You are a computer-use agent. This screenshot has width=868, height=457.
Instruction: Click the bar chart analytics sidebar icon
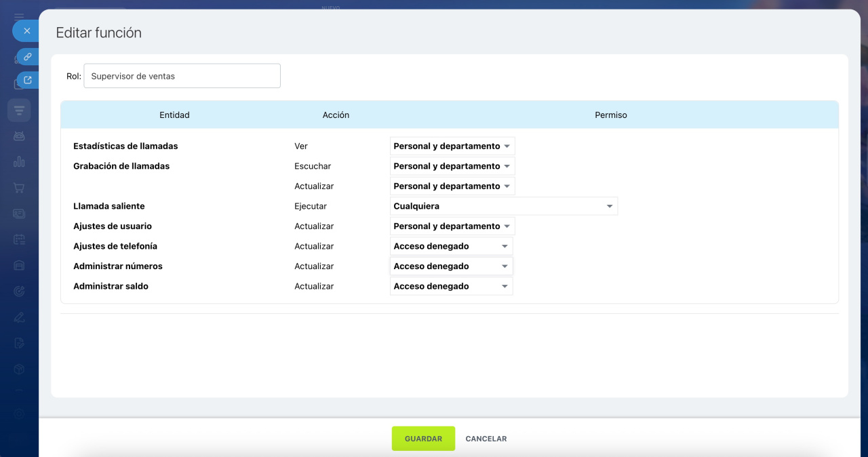click(x=19, y=161)
